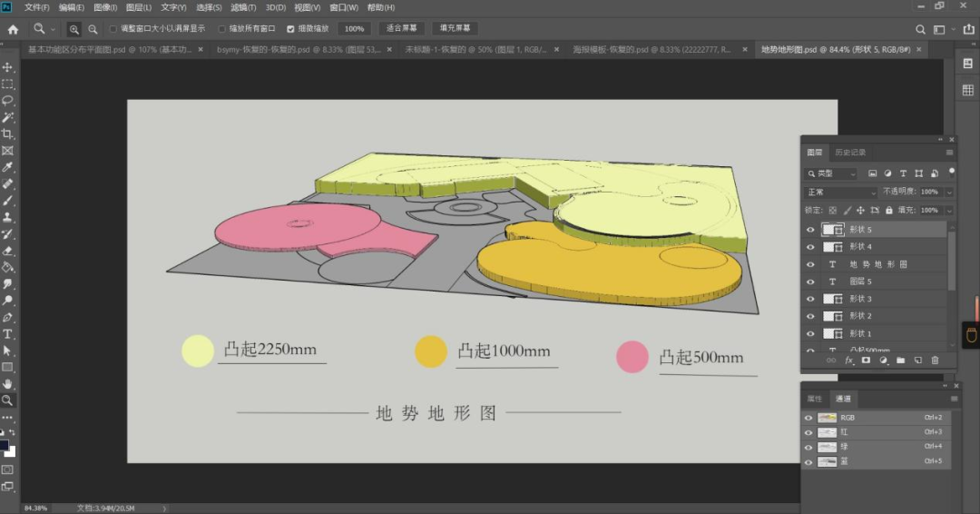Open the Layers panel menu
This screenshot has width=980, height=514.
click(x=949, y=152)
